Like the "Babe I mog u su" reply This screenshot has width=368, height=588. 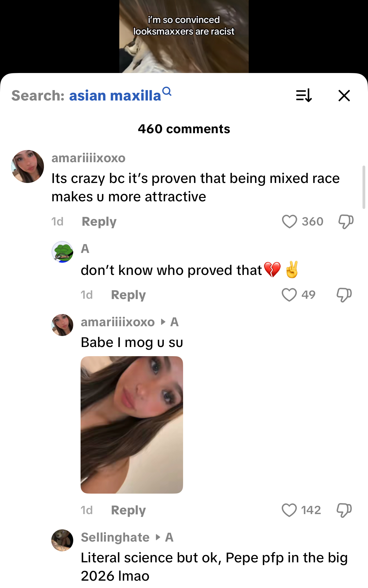click(x=289, y=510)
